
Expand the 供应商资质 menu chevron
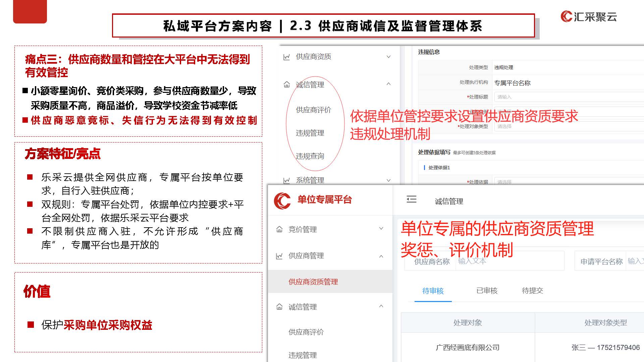click(x=388, y=57)
